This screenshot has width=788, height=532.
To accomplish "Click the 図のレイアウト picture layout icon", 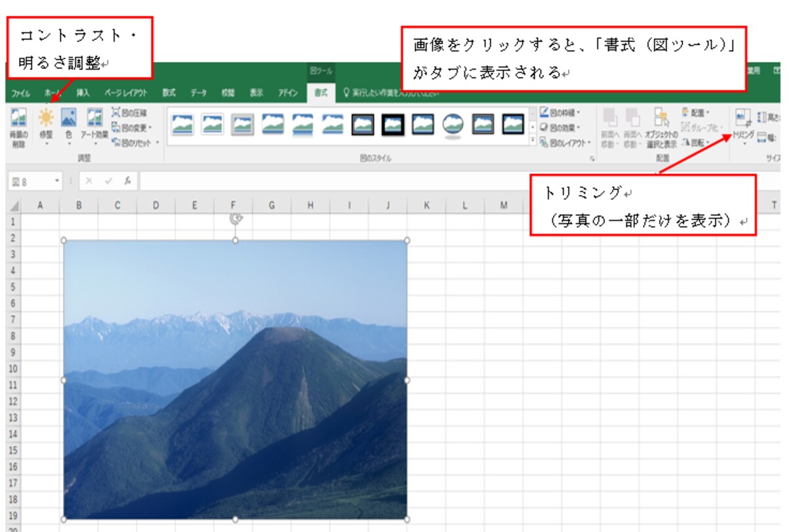I will tap(544, 142).
